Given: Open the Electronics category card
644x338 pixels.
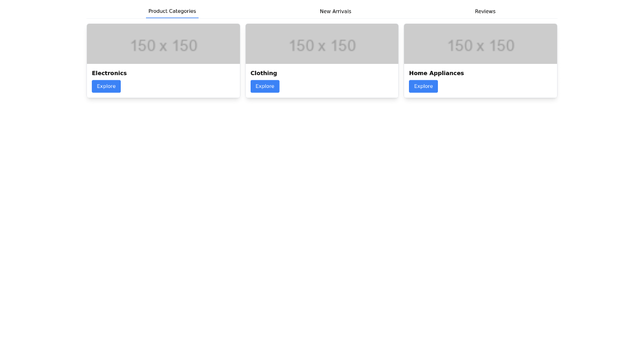Looking at the screenshot, I should point(163,60).
